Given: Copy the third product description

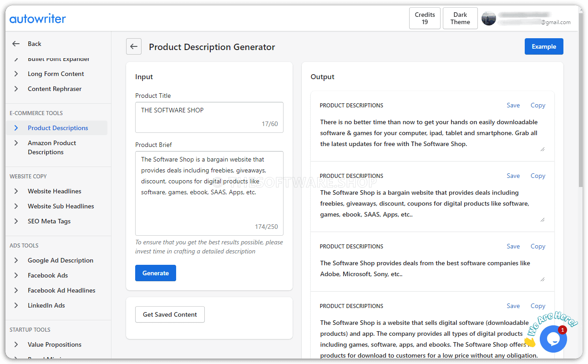Looking at the screenshot, I should 538,246.
